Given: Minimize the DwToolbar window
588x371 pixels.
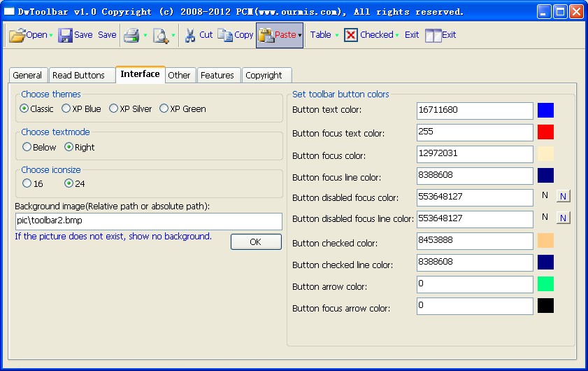Looking at the screenshot, I should pos(544,12).
